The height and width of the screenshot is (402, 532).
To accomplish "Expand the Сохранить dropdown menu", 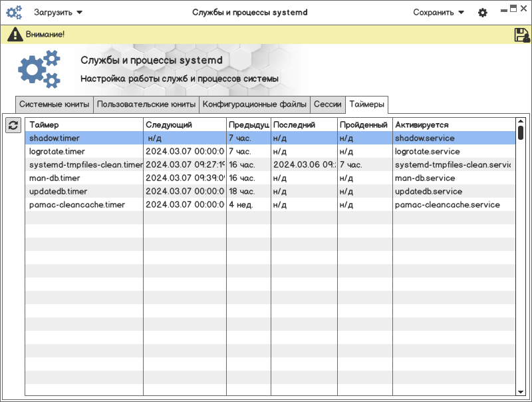I will pyautogui.click(x=438, y=12).
